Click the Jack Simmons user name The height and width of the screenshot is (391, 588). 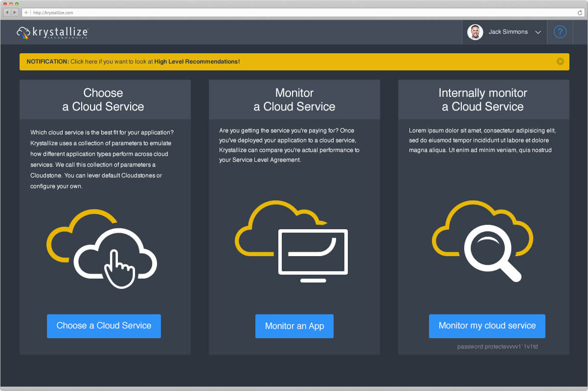(x=508, y=32)
